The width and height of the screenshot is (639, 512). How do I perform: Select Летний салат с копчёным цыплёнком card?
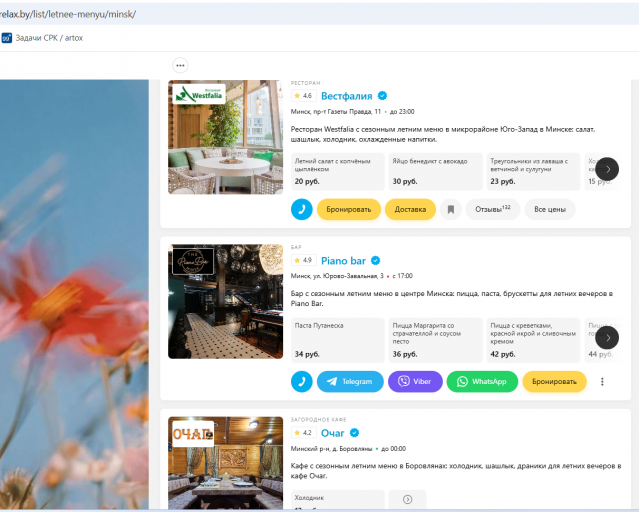tap(338, 172)
